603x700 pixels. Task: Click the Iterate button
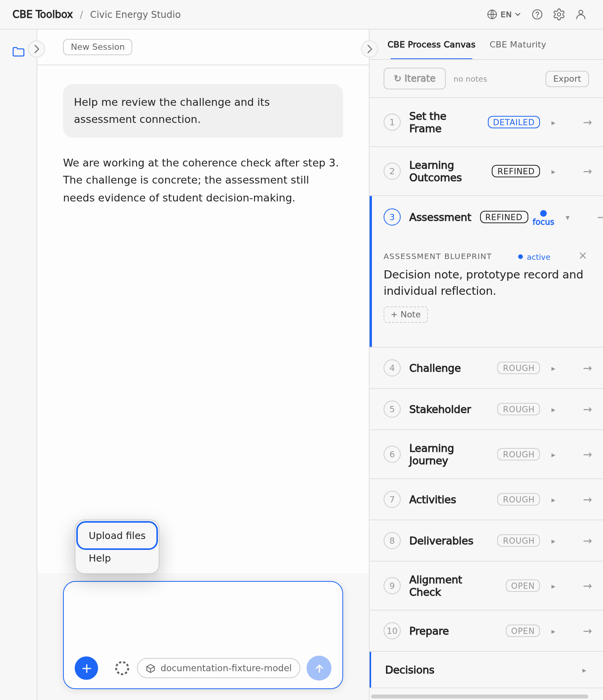click(x=414, y=79)
